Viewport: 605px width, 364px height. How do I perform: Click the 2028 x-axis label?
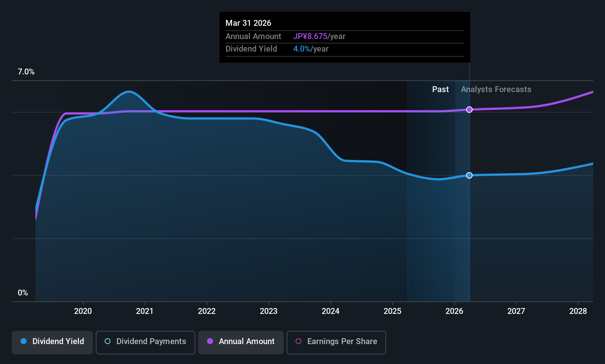pyautogui.click(x=578, y=311)
